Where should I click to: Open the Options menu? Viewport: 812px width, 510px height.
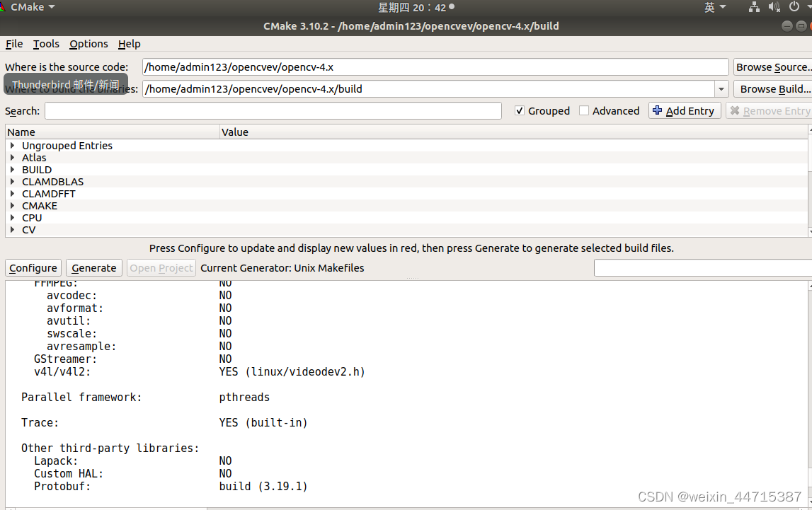pos(88,44)
